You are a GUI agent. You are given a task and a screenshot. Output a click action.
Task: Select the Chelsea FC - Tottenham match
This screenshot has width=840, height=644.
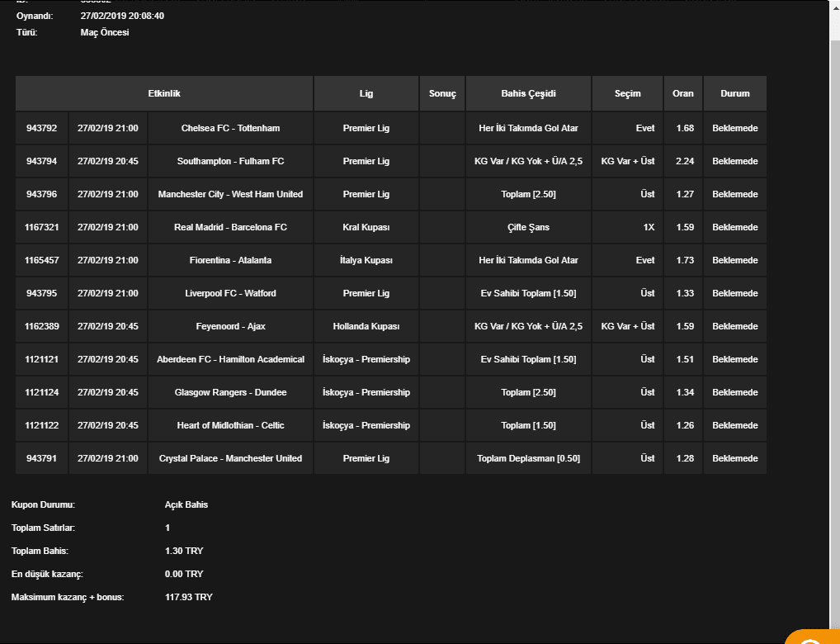[x=230, y=128]
